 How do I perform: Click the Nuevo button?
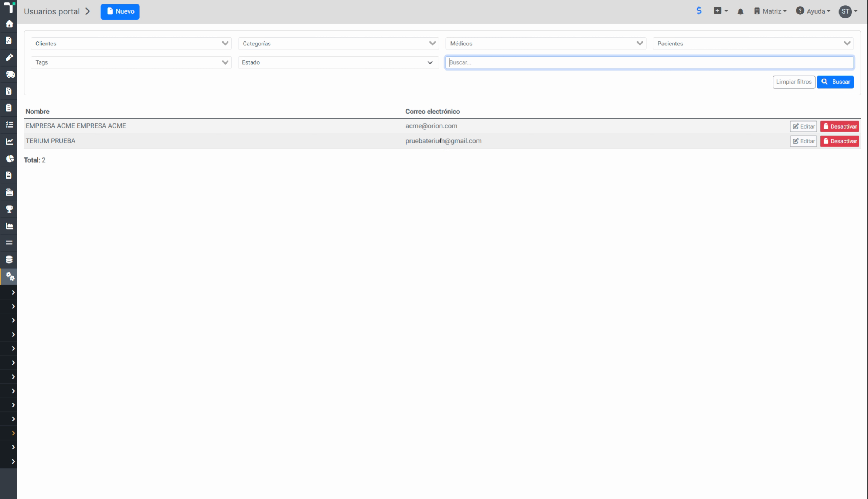(x=120, y=11)
